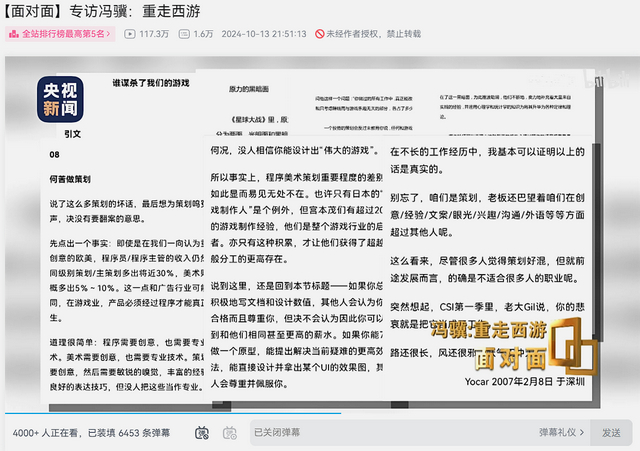Click the 117.3万 view count text
Screen dimensions: 640x451
(x=154, y=34)
